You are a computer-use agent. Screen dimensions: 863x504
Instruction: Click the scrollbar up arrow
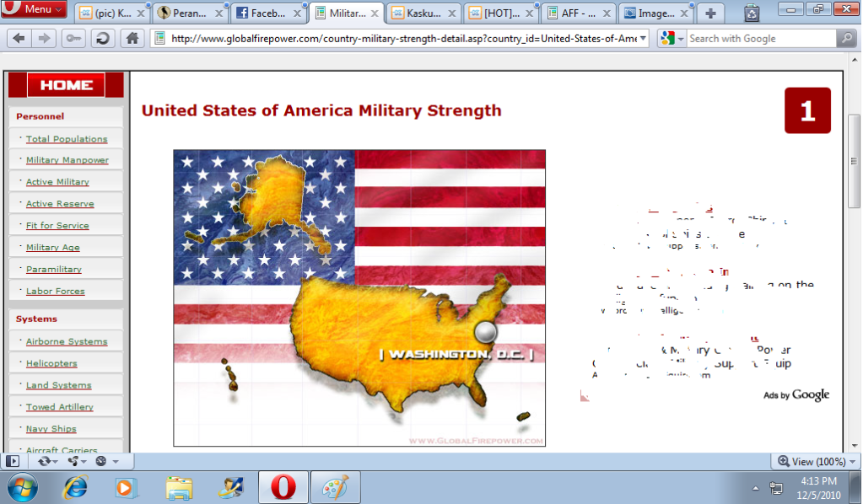coord(855,59)
